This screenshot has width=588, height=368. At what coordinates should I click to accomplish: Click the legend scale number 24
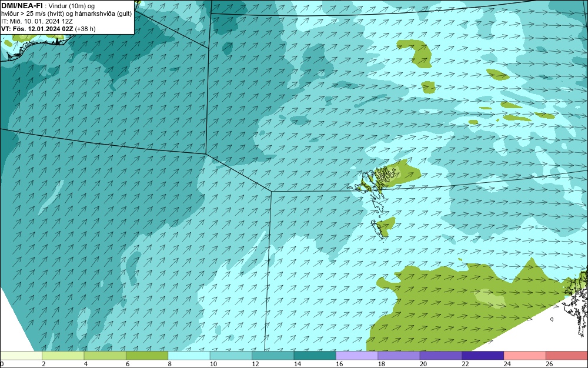tap(507, 364)
